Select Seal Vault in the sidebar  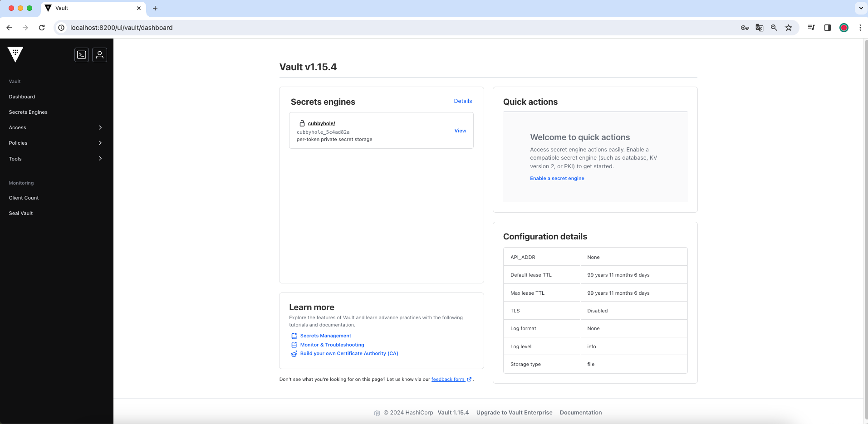21,213
